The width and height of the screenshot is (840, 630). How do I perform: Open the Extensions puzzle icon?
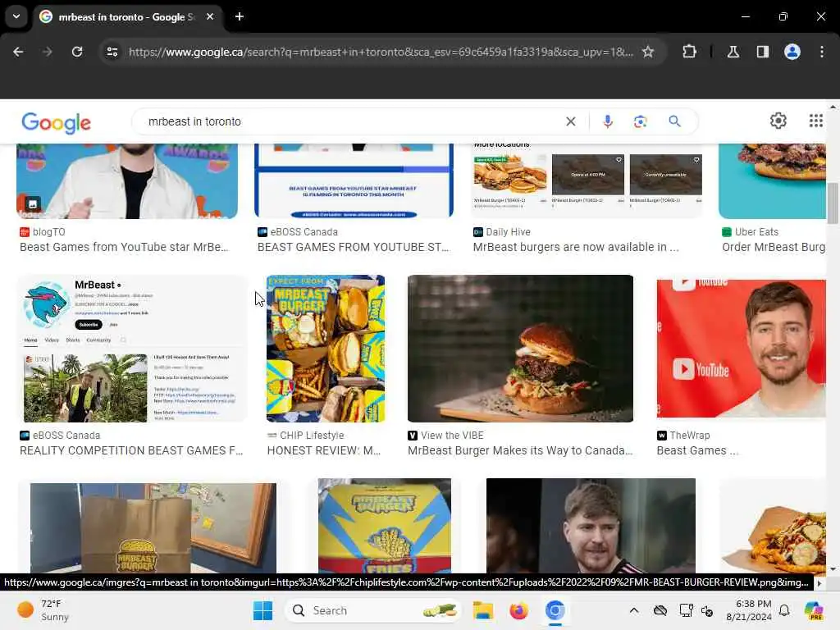689,52
